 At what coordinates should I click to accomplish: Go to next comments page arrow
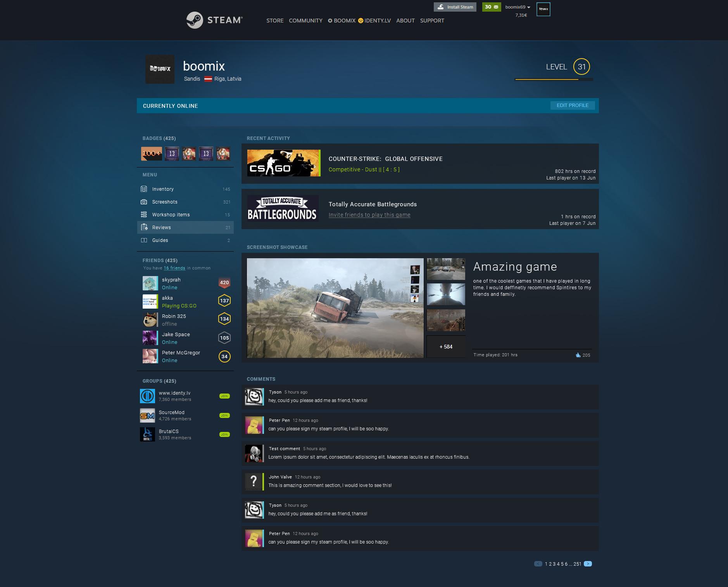tap(588, 564)
